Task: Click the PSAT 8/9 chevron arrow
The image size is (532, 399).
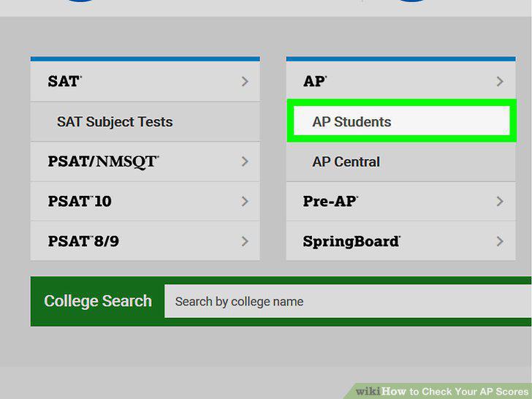Action: coord(245,242)
